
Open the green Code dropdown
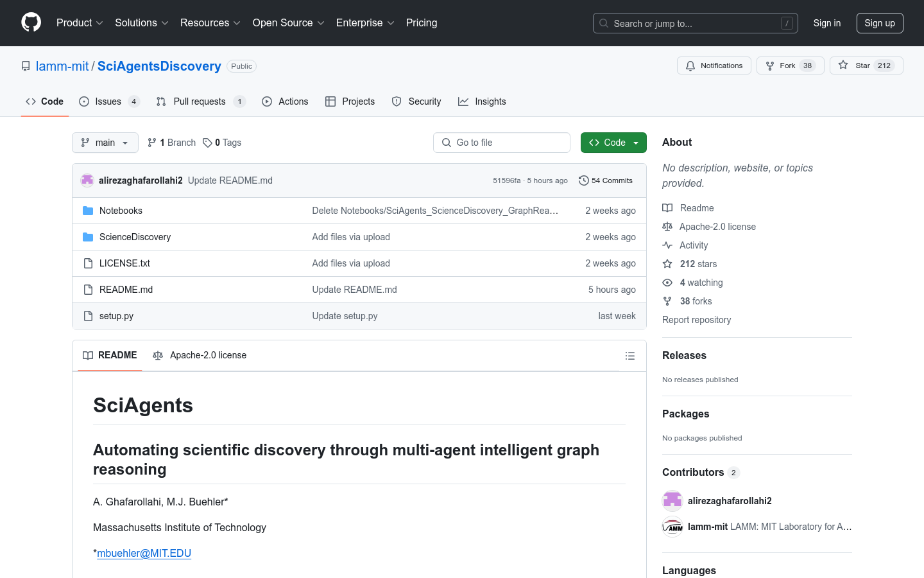(x=613, y=143)
